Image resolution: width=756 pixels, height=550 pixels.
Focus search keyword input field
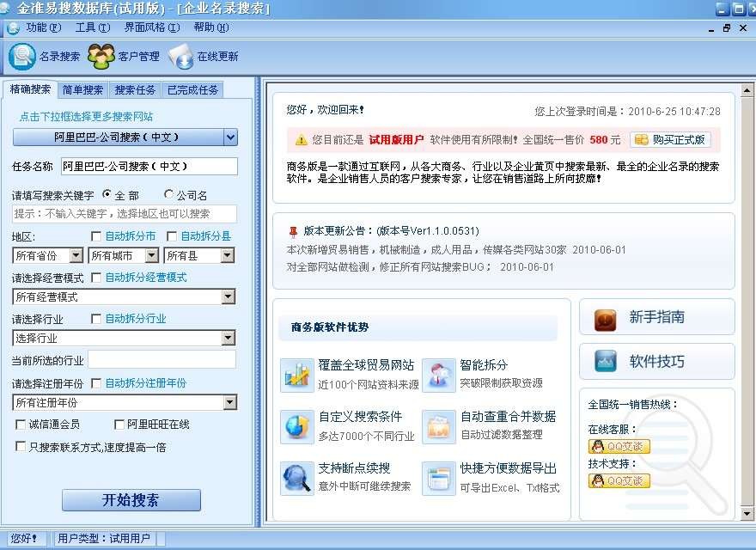pyautogui.click(x=125, y=214)
